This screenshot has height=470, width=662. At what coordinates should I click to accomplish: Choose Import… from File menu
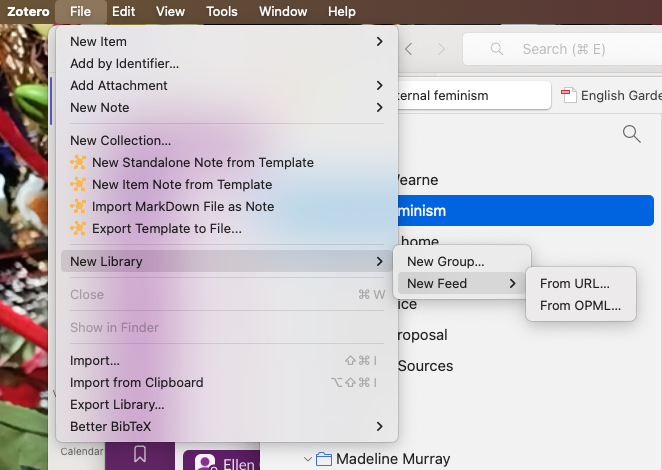227,360
